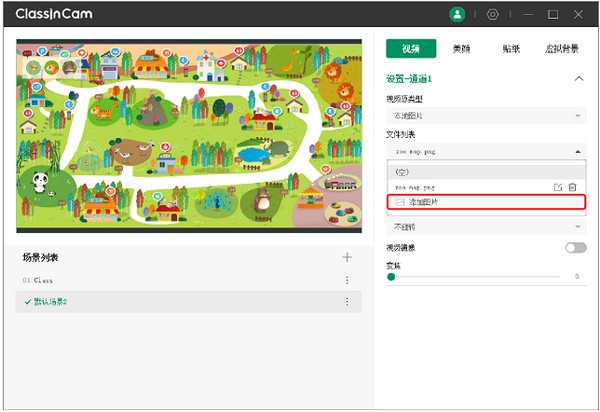
Task: Adjust the 变焦 zoom slider handle
Action: point(391,277)
